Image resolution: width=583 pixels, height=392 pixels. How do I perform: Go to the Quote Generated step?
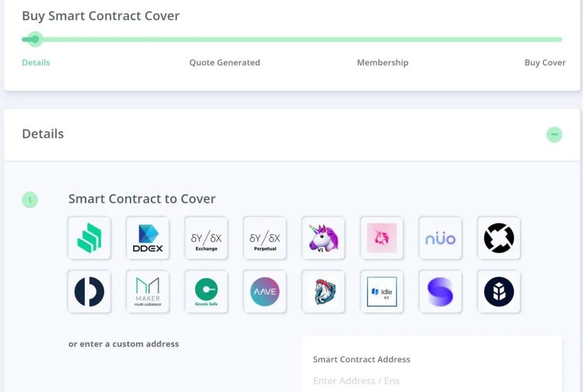[225, 63]
